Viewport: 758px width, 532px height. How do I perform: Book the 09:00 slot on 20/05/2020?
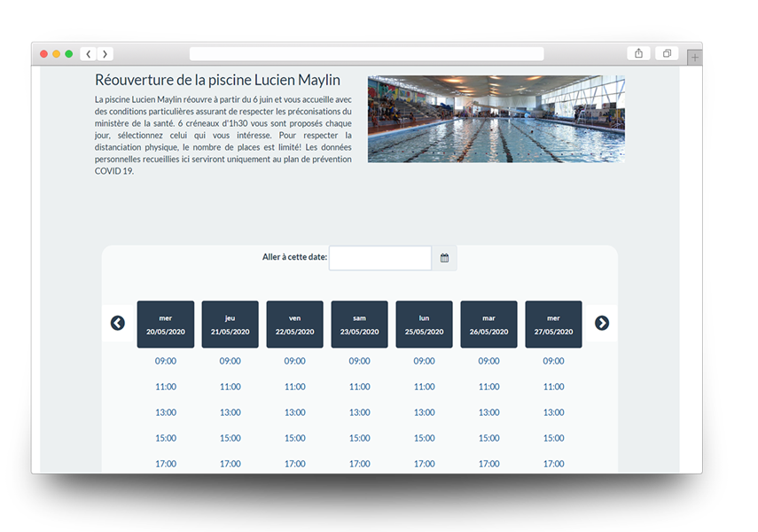click(165, 361)
